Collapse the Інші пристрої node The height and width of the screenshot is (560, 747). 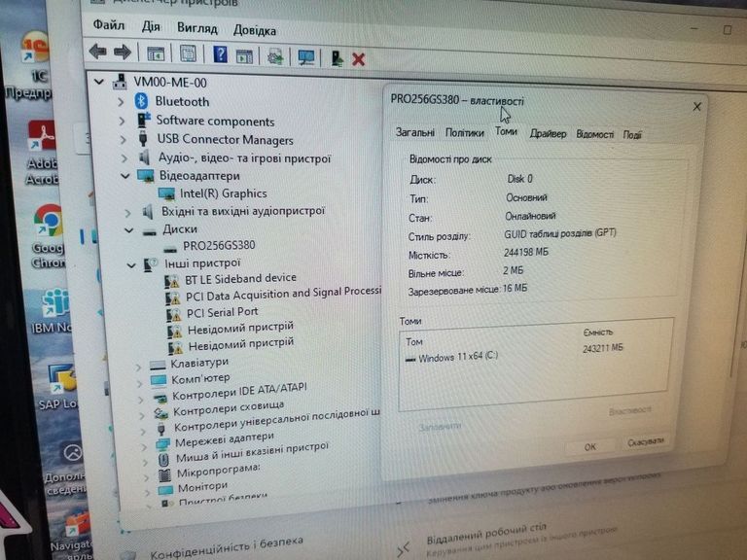pos(131,264)
